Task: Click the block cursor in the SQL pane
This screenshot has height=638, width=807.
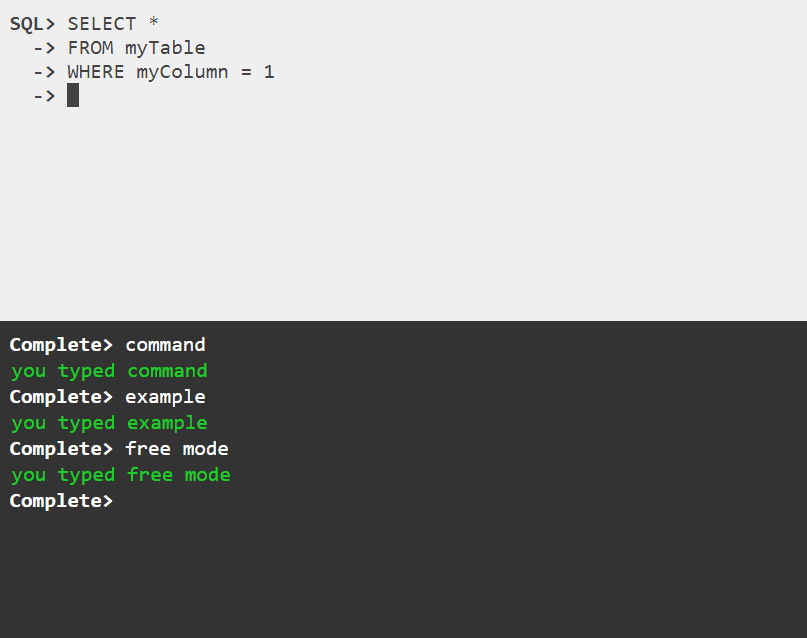Action: tap(73, 96)
